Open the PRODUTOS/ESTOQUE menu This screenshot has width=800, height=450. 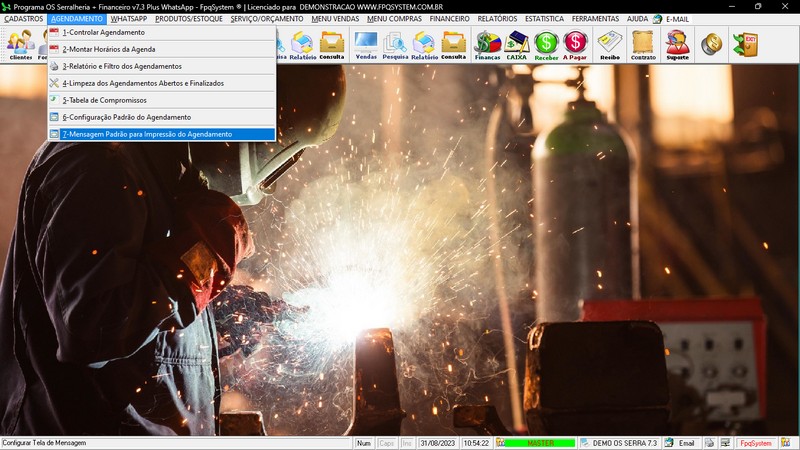point(189,19)
